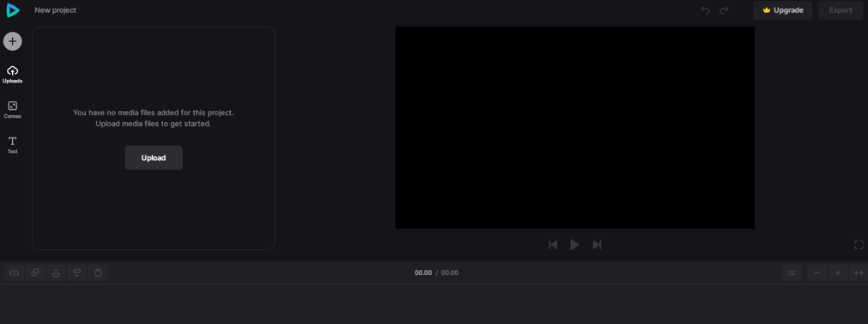Zoom out the timeline with minus

[817, 272]
